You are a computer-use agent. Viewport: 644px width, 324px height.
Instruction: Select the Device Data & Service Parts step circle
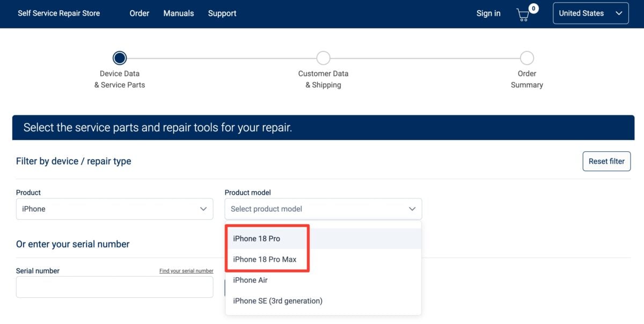[x=120, y=58]
